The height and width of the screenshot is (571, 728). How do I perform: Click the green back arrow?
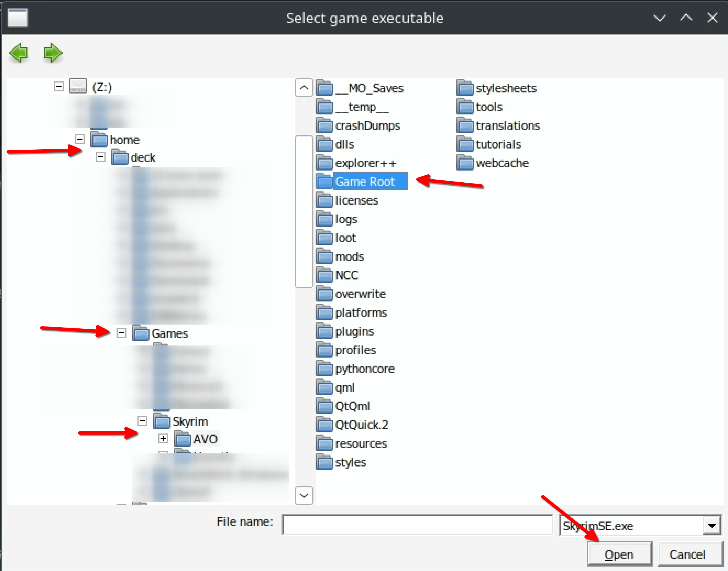pyautogui.click(x=19, y=53)
